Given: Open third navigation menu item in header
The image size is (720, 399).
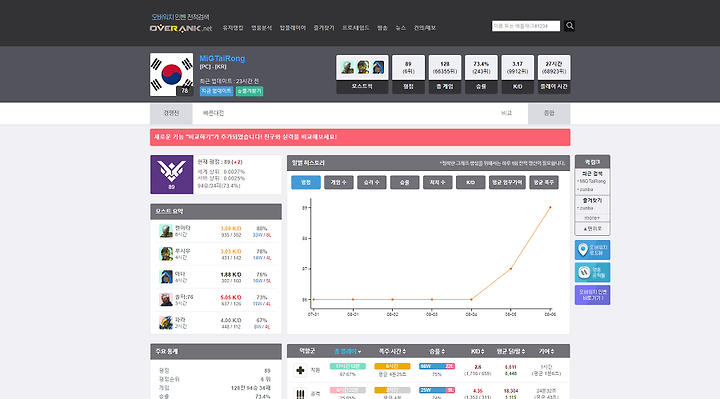Looking at the screenshot, I should (292, 28).
